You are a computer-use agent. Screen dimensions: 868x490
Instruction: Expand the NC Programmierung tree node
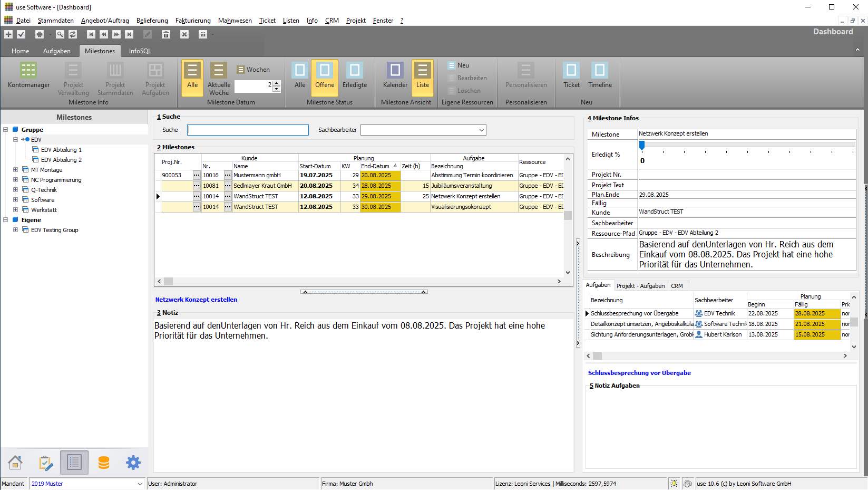15,180
